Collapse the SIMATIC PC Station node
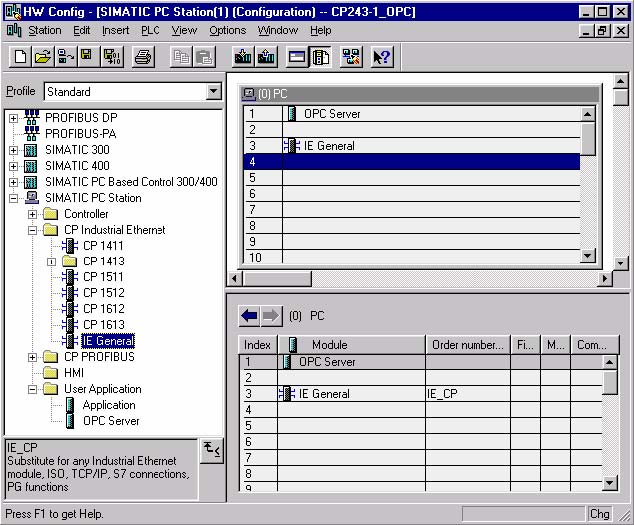 (13, 198)
